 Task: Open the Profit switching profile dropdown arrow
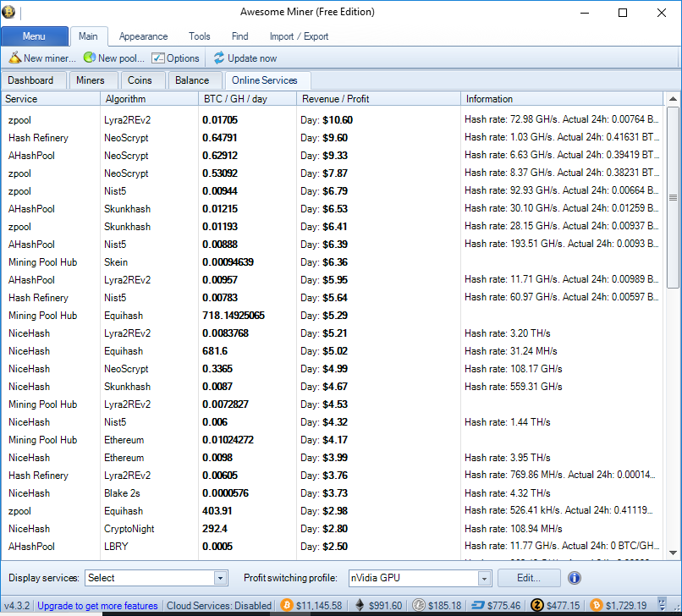(484, 578)
